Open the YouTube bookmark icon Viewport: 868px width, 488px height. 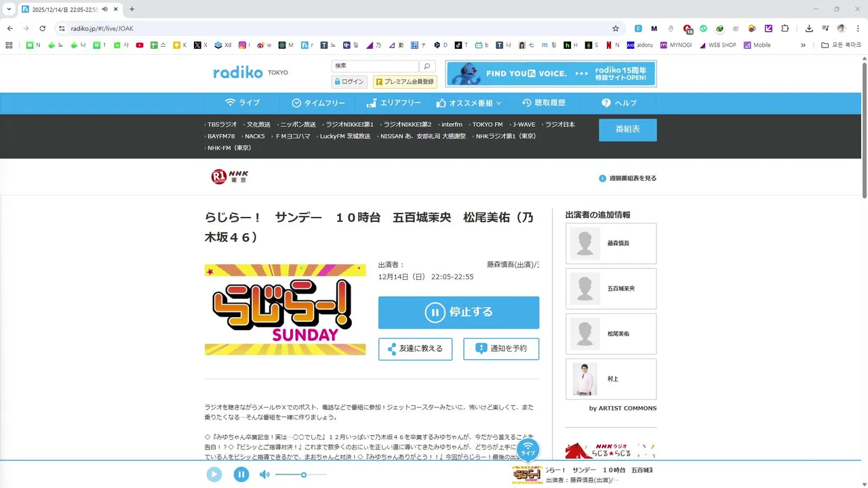140,45
